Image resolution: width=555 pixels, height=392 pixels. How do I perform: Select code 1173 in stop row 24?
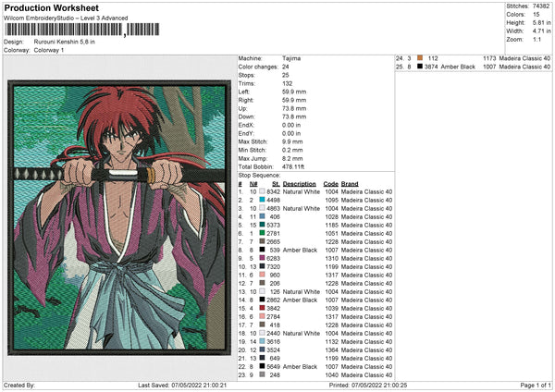point(489,58)
